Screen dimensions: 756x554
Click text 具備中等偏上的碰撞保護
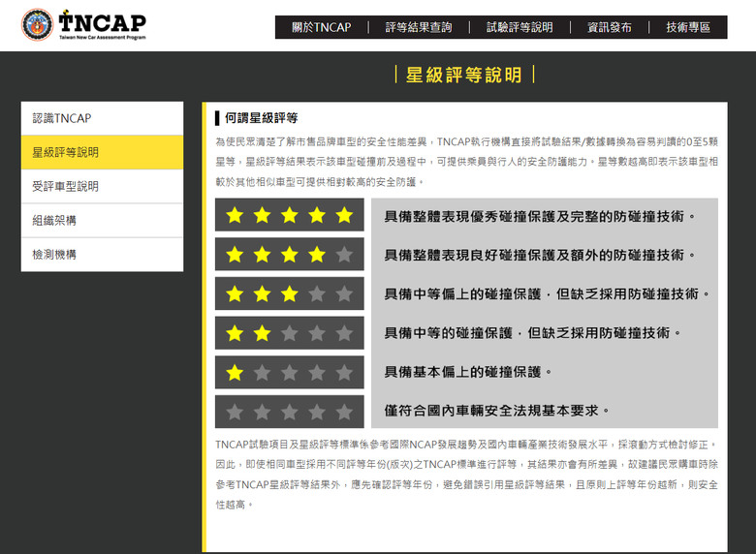pos(462,293)
